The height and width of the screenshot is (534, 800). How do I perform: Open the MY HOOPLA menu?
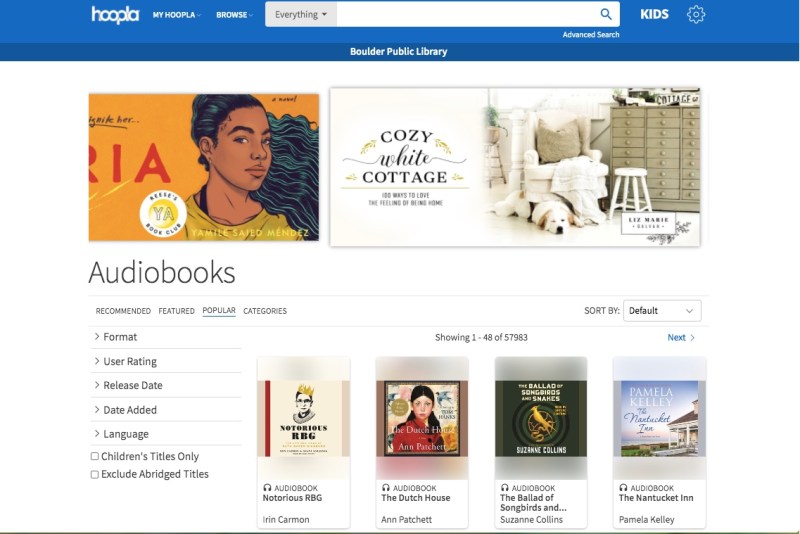click(177, 15)
